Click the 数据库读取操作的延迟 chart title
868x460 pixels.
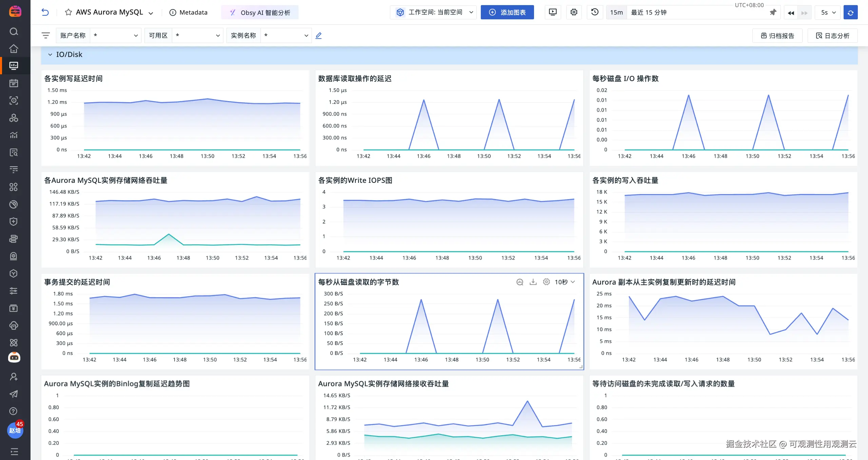coord(355,79)
